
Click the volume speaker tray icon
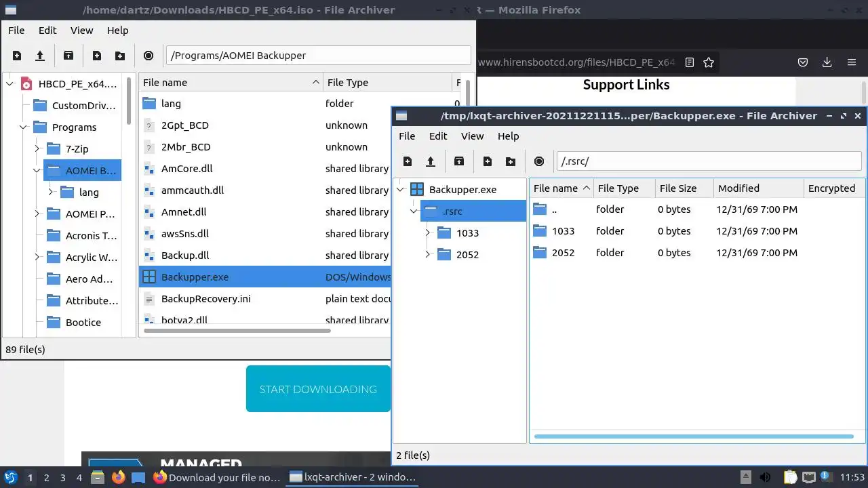tap(764, 477)
